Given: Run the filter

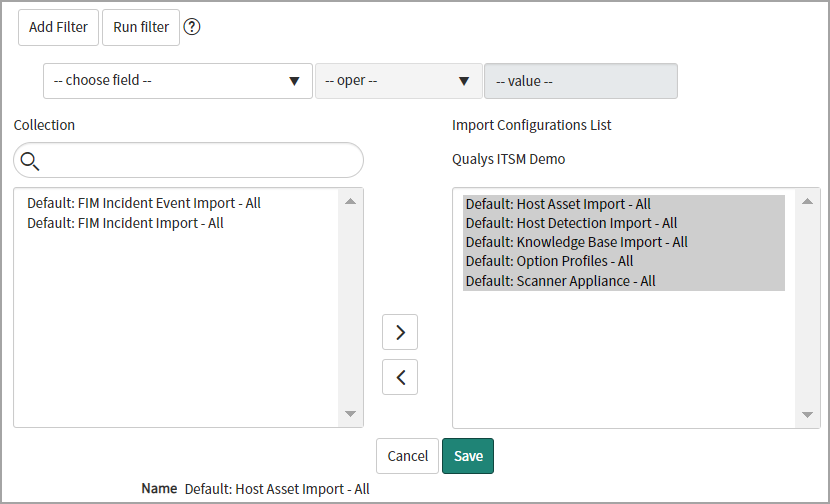Looking at the screenshot, I should 141,28.
